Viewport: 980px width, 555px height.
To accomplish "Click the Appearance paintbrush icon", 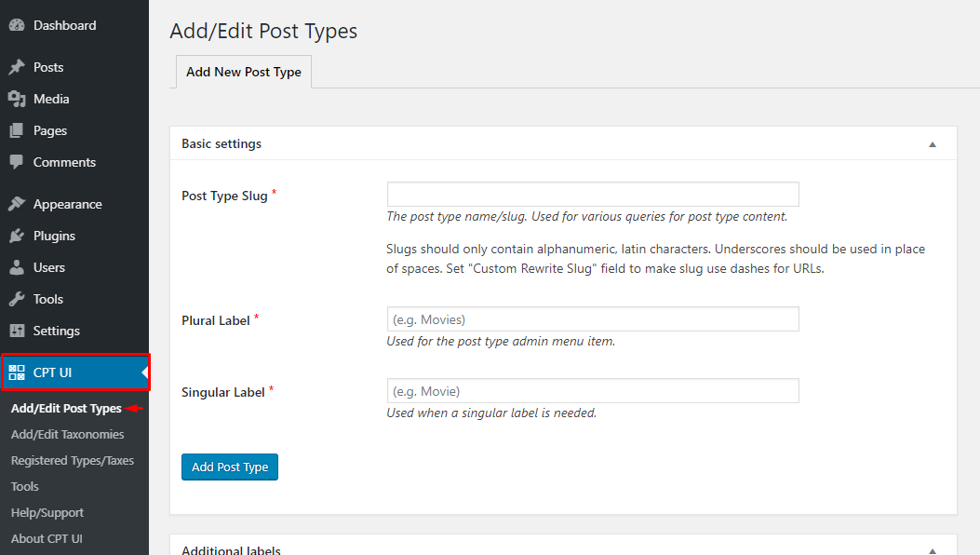I will 17,205.
